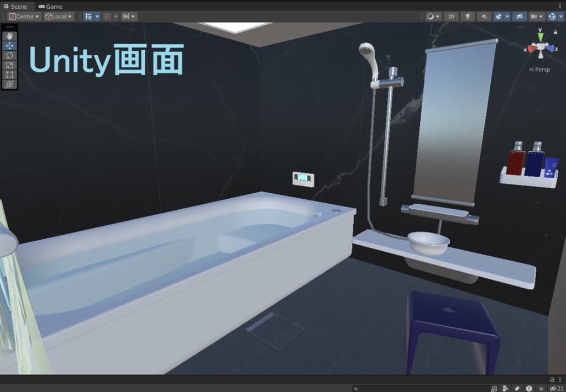Toggle gizmos display button
The height and width of the screenshot is (392, 566).
tap(552, 17)
